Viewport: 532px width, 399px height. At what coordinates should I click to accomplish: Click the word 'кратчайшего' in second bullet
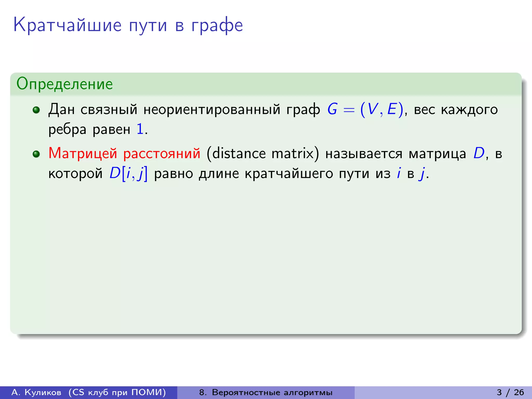point(289,173)
